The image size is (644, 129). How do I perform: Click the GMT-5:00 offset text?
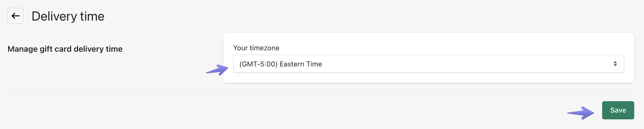[258, 64]
